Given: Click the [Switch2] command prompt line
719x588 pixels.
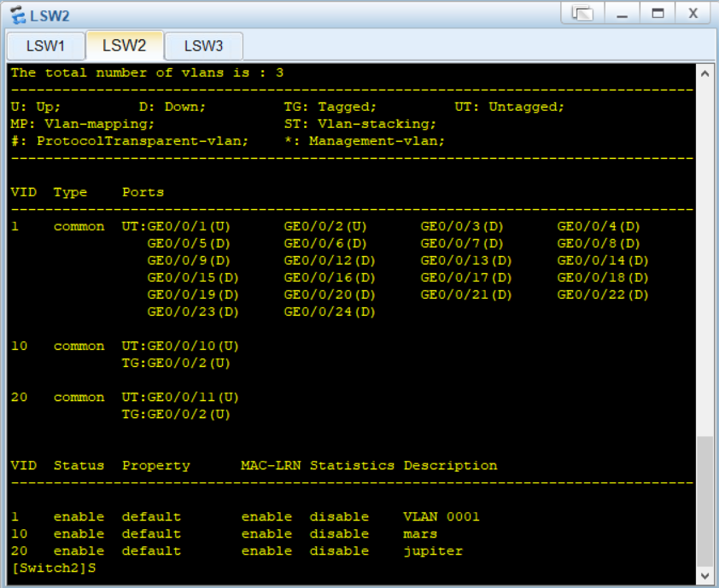Looking at the screenshot, I should 54,568.
